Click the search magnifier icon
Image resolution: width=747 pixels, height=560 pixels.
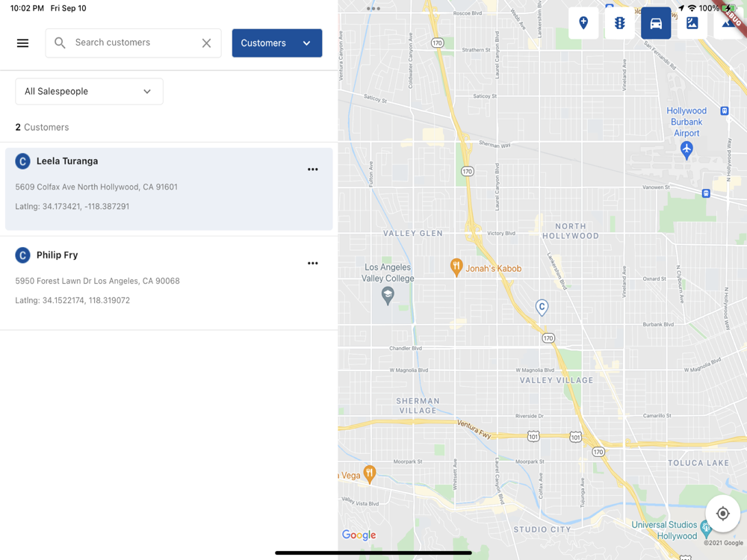point(60,43)
